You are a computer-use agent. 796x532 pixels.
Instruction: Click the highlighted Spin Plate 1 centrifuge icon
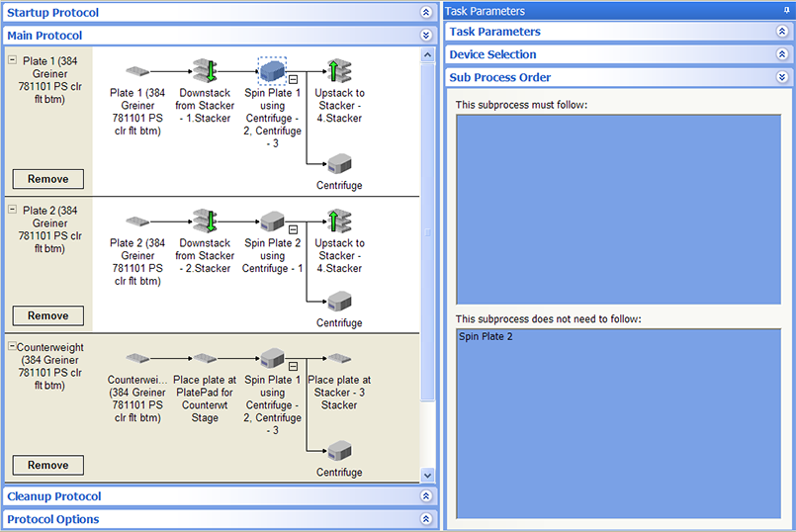pos(272,71)
